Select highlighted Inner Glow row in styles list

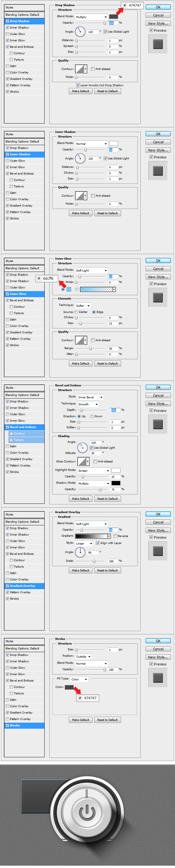[24, 294]
